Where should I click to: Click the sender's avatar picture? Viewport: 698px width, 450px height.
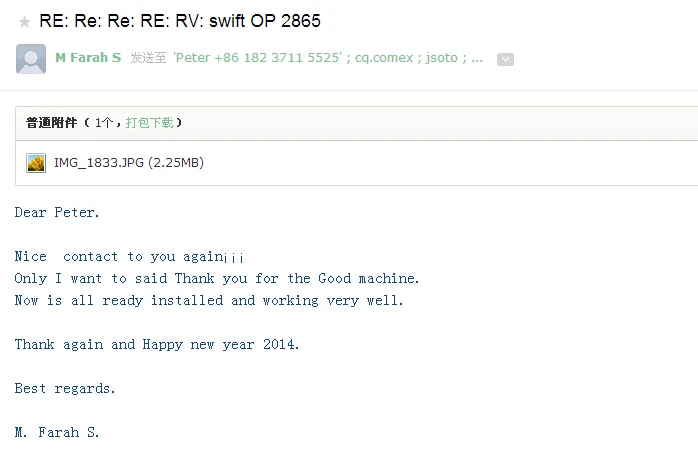[x=31, y=59]
